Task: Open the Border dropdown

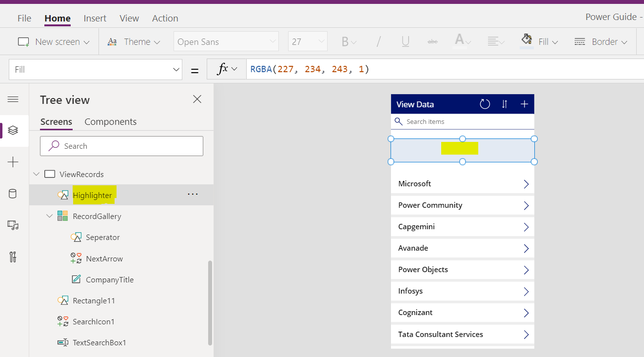Action: pos(601,42)
